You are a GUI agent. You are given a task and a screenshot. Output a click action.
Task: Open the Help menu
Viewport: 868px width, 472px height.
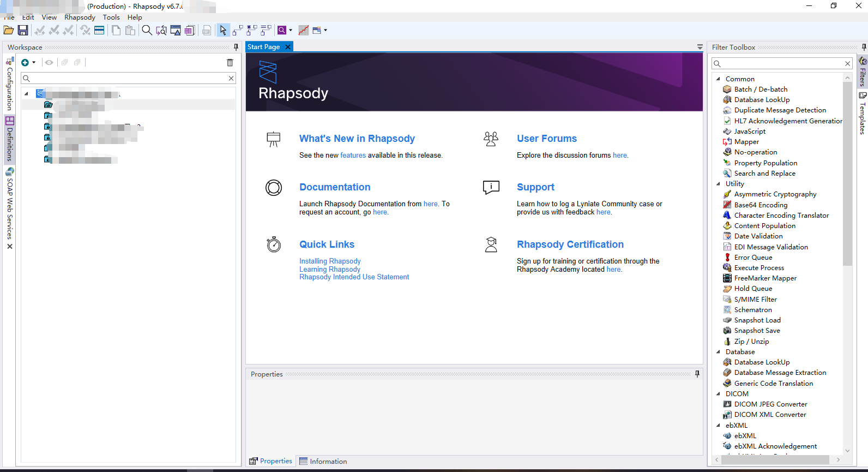[x=135, y=17]
